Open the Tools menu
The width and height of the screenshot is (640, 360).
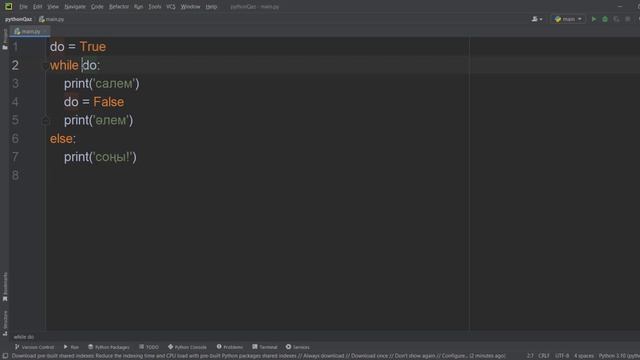pyautogui.click(x=155, y=7)
